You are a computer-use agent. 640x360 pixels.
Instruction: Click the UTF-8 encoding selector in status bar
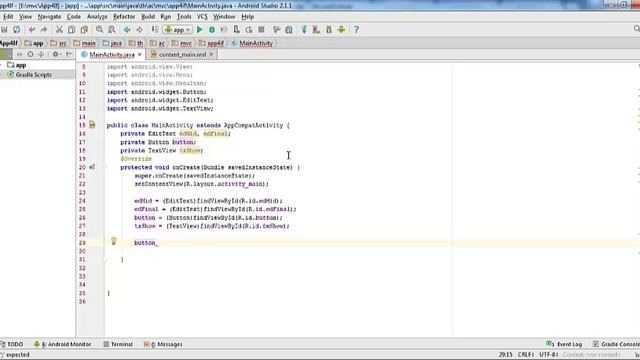tap(548, 355)
